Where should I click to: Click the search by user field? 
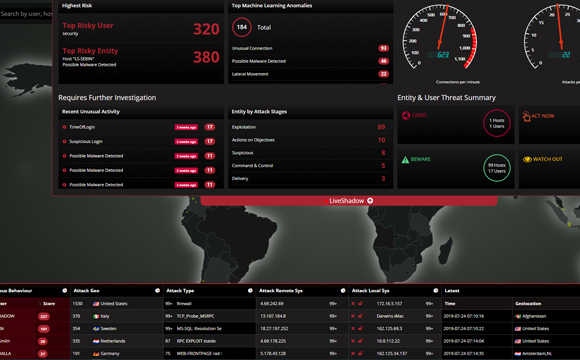[26, 14]
